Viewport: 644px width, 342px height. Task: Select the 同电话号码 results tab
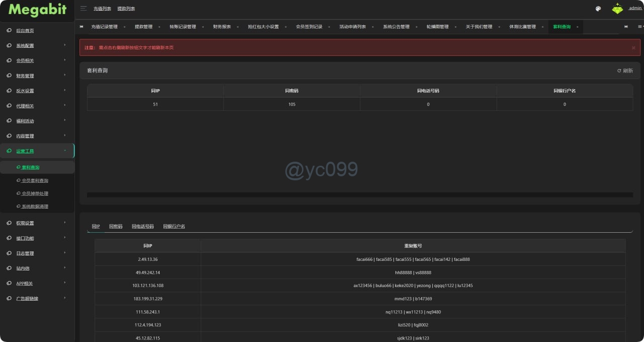pyautogui.click(x=142, y=227)
